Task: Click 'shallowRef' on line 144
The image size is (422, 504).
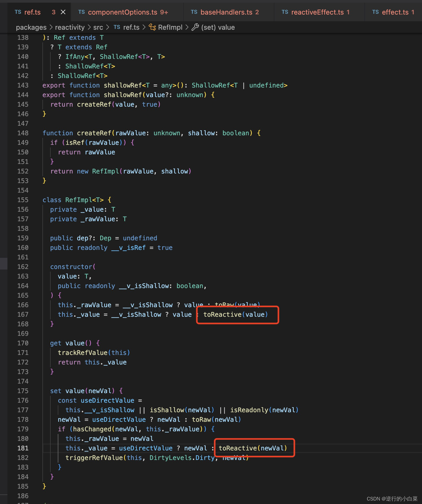Action: (x=123, y=95)
